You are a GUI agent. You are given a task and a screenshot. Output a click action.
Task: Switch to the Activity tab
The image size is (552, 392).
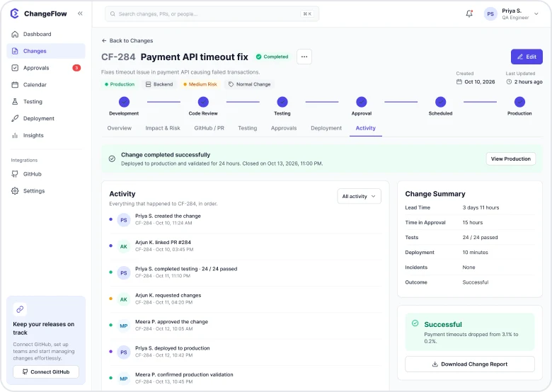pyautogui.click(x=366, y=128)
